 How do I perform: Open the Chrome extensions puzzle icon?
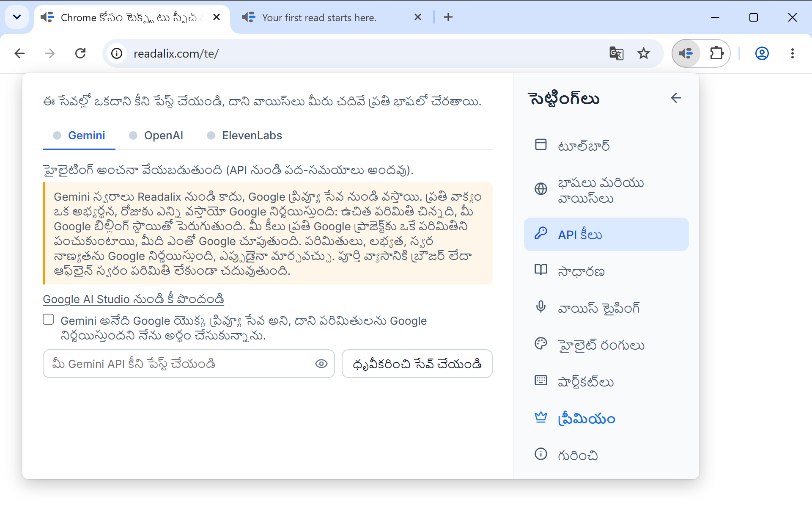(x=716, y=53)
